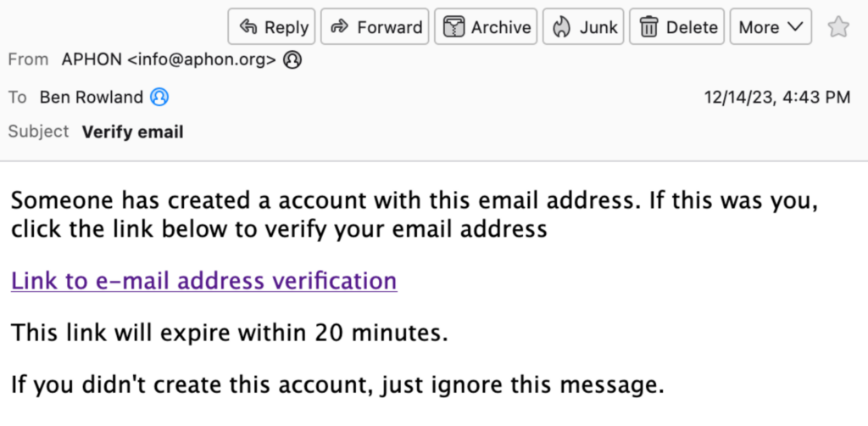Open the Link to e-mail address verification
Viewport: 868px width, 426px height.
pos(203,280)
